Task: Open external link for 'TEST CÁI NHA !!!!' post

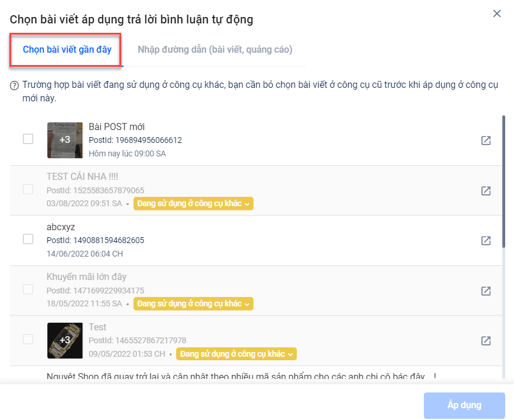Action: pyautogui.click(x=486, y=190)
